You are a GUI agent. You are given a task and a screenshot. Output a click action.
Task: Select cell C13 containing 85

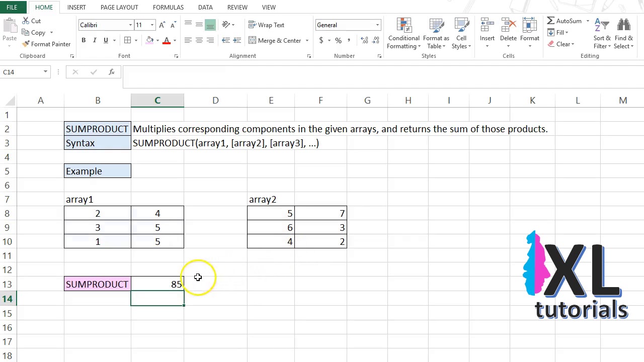[x=157, y=285]
